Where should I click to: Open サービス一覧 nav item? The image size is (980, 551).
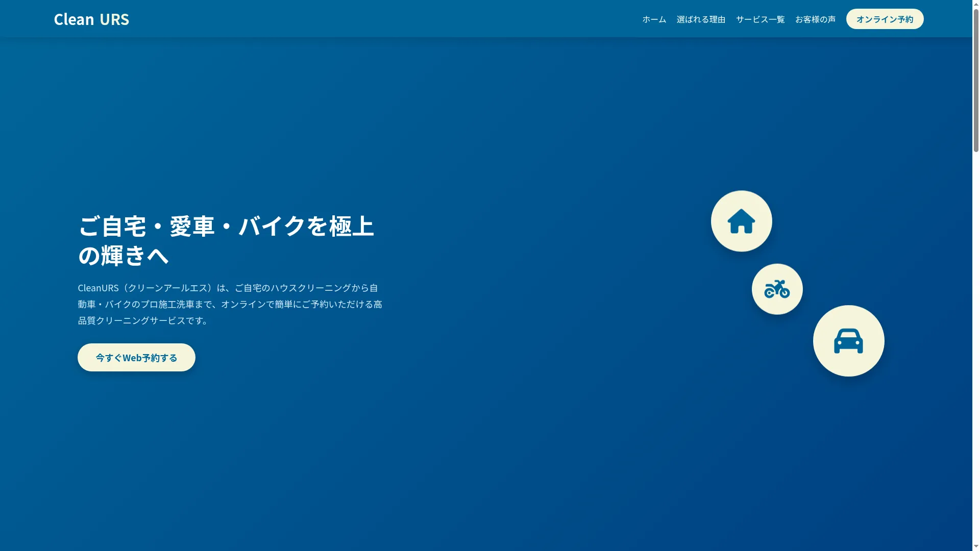[760, 19]
